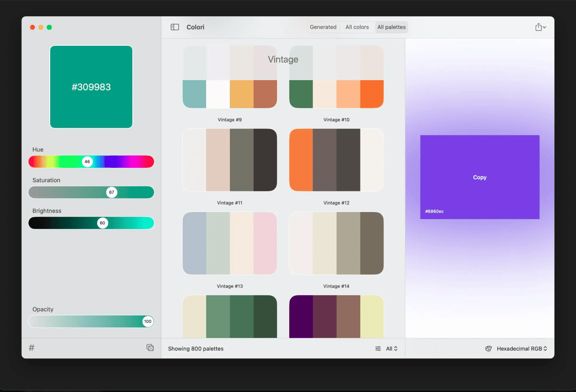The height and width of the screenshot is (392, 576).
Task: Click the Opacity slider handle
Action: tap(148, 321)
